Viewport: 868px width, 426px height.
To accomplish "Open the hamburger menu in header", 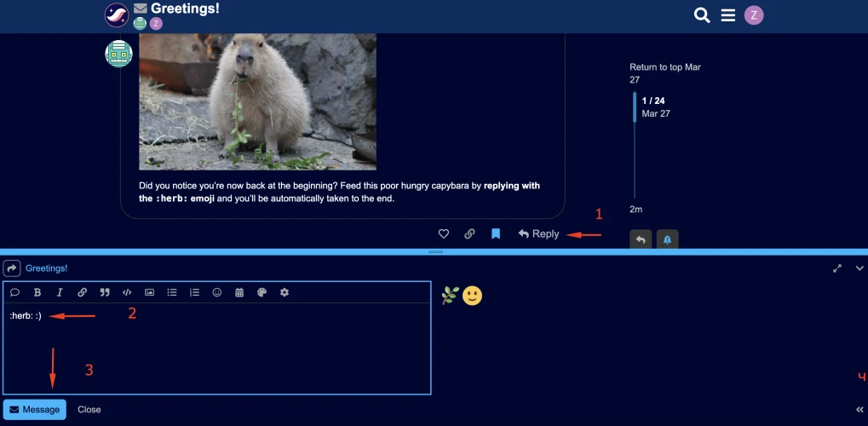I will [728, 15].
